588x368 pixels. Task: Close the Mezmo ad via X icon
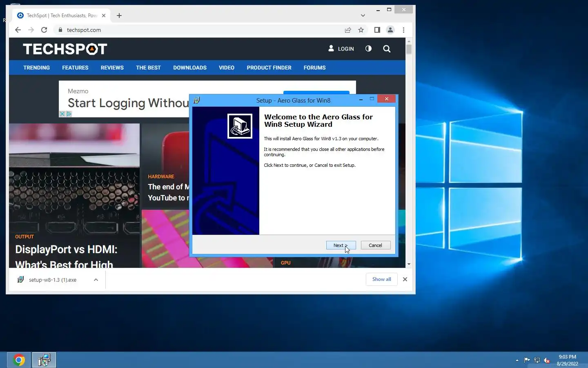coord(62,114)
